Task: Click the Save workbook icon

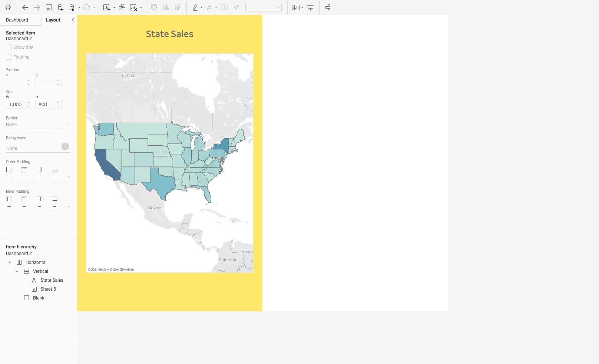Action: pyautogui.click(x=49, y=7)
